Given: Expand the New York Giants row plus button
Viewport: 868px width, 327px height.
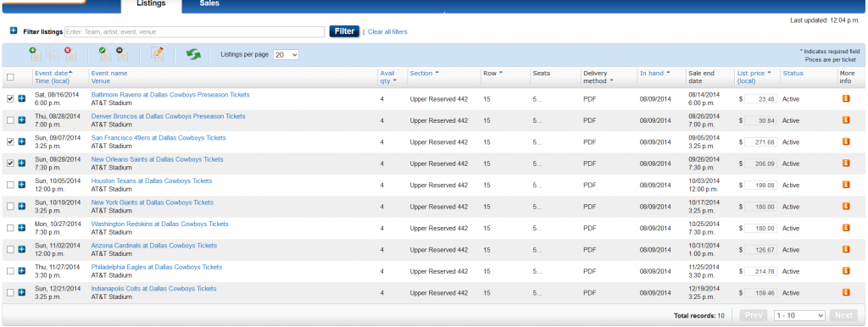Looking at the screenshot, I should pos(21,207).
